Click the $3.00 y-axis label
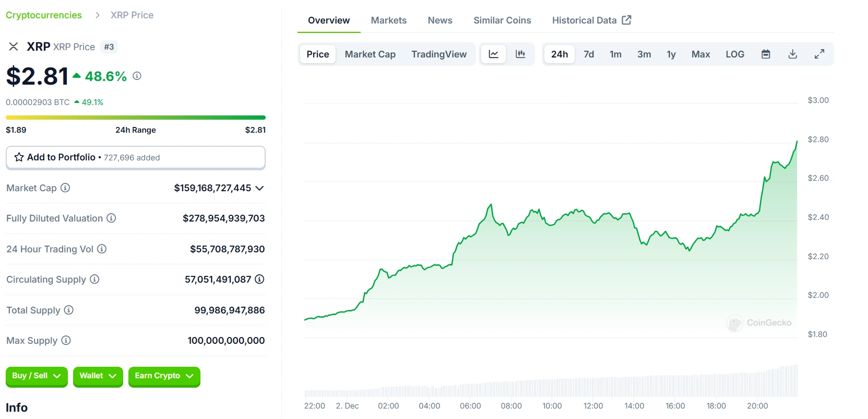 [818, 100]
